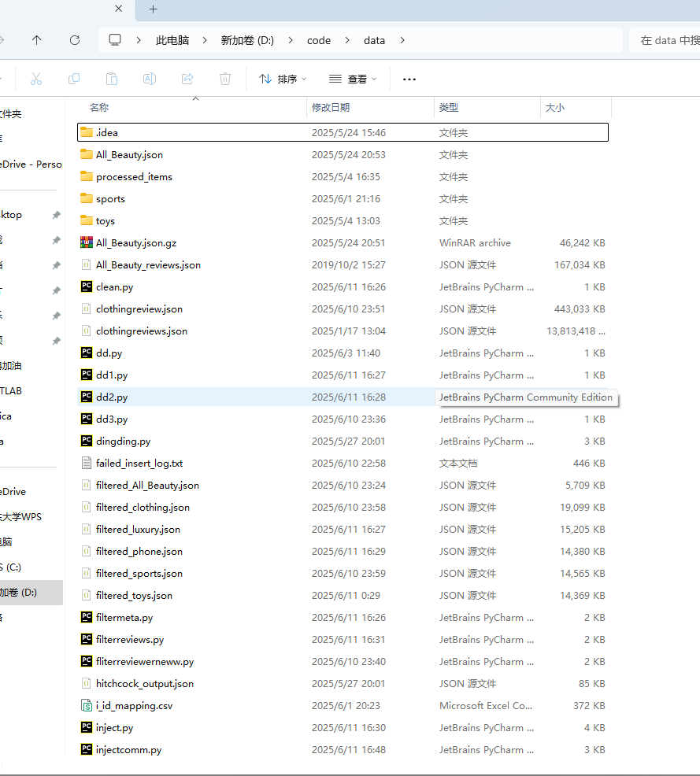This screenshot has height=776, width=700.
Task: Click the Cut scissors icon in toolbar
Action: point(36,79)
